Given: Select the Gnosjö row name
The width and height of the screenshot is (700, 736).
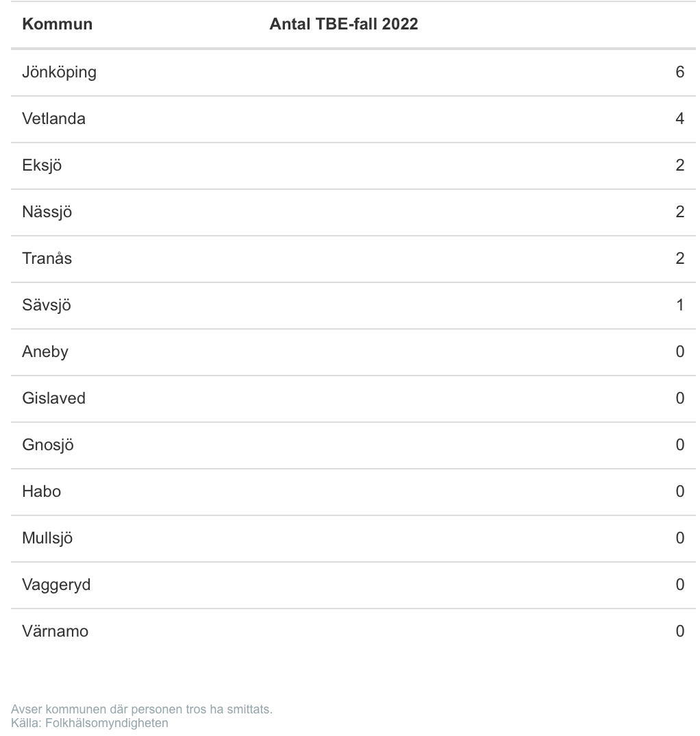Looking at the screenshot, I should [x=47, y=445].
